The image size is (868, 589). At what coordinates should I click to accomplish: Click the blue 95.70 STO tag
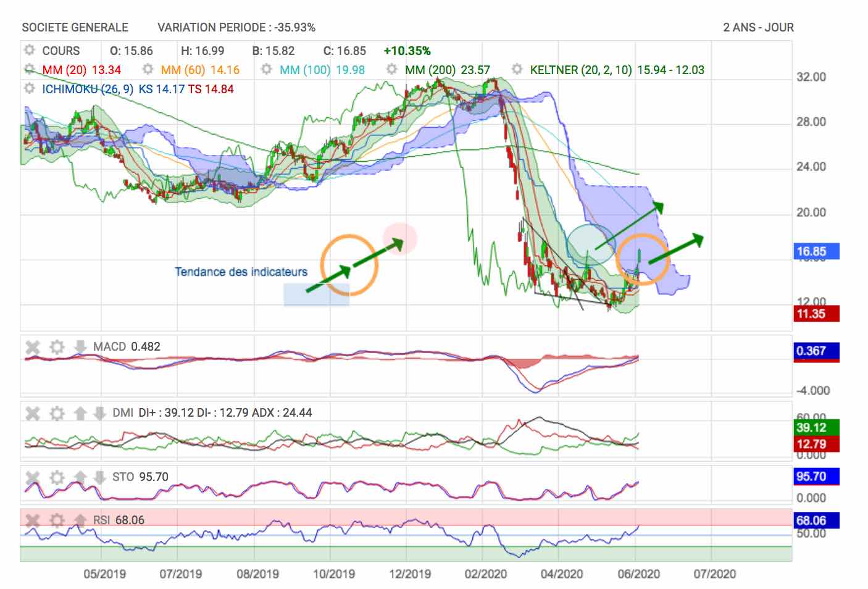816,477
